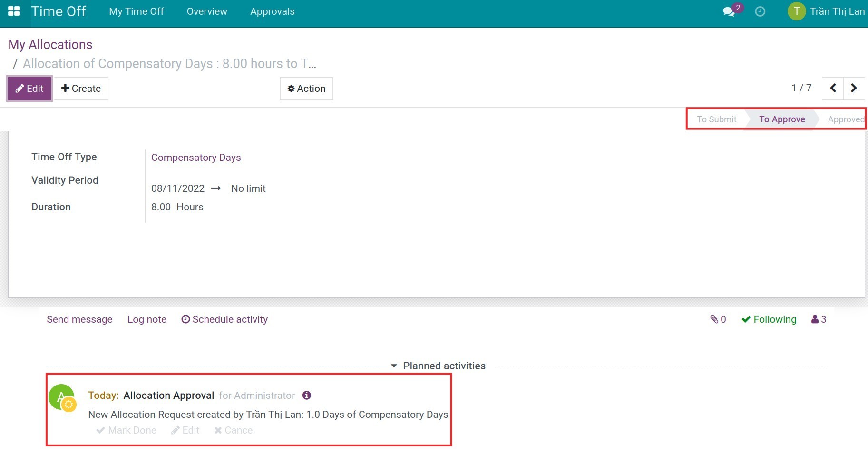Go to the next allocation record arrow
Screen dimensions: 868x455
point(854,88)
